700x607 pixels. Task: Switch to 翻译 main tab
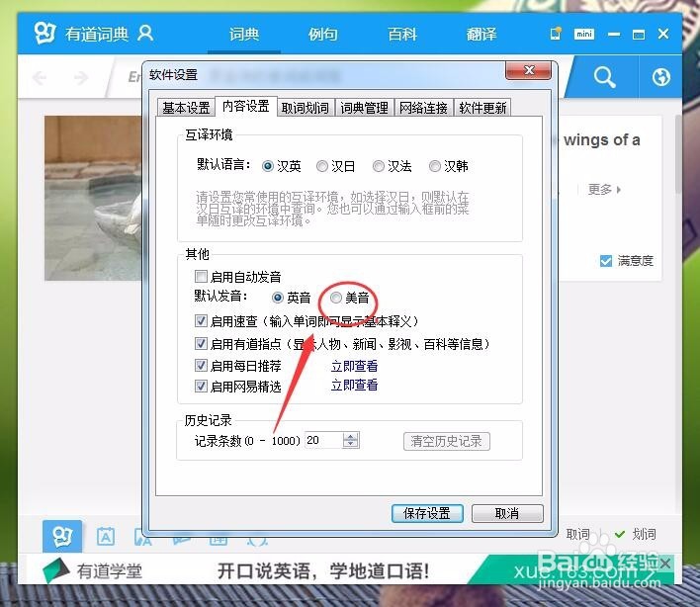click(481, 35)
